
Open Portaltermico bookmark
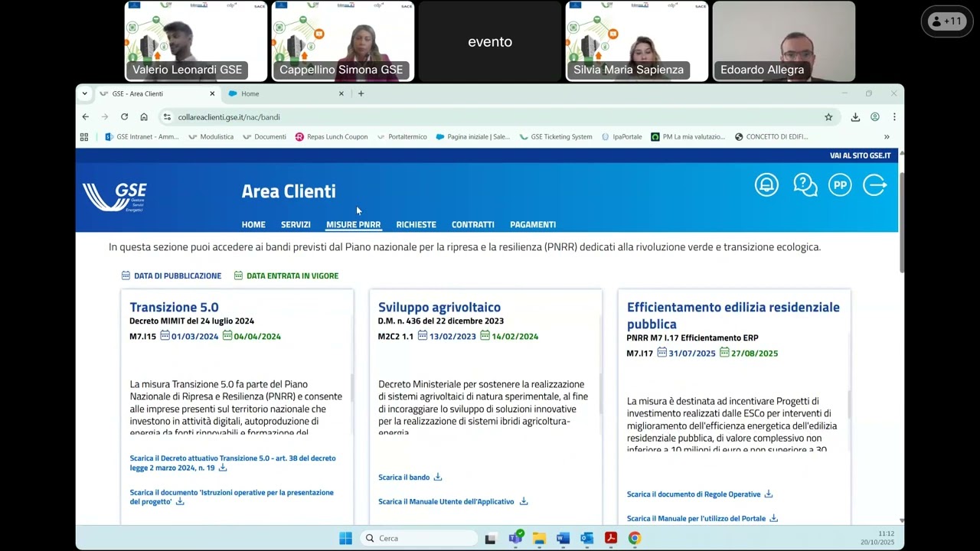(x=402, y=137)
